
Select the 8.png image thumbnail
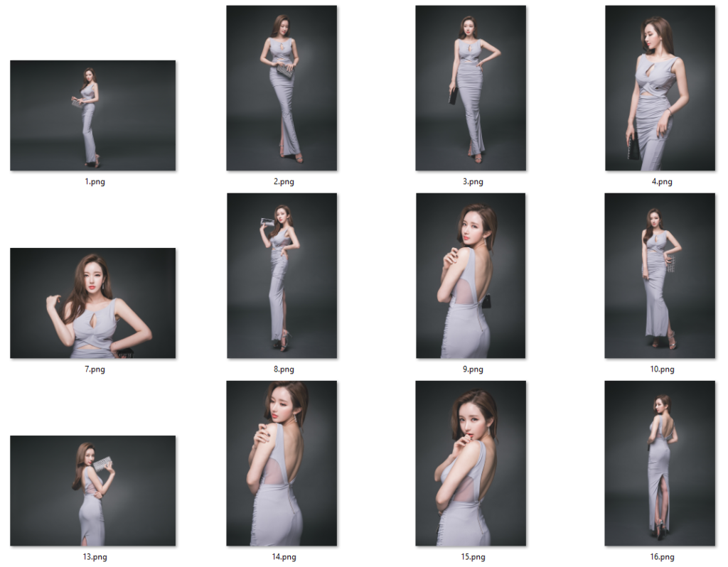point(282,276)
